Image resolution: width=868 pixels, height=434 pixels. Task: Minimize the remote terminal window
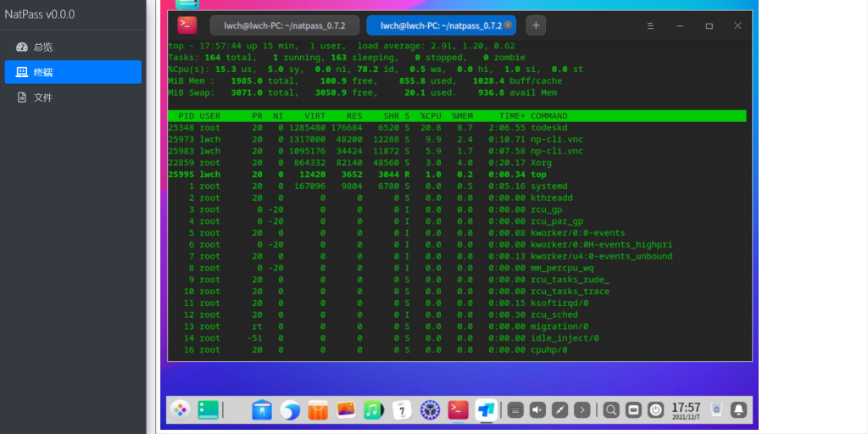(x=680, y=25)
